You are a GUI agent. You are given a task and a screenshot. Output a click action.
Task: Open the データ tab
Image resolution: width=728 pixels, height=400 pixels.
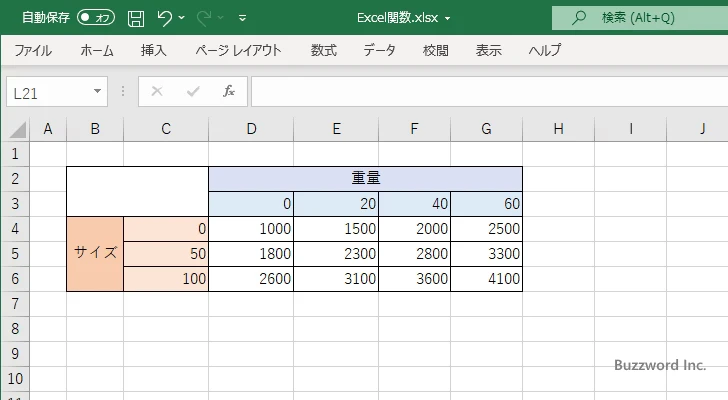379,50
